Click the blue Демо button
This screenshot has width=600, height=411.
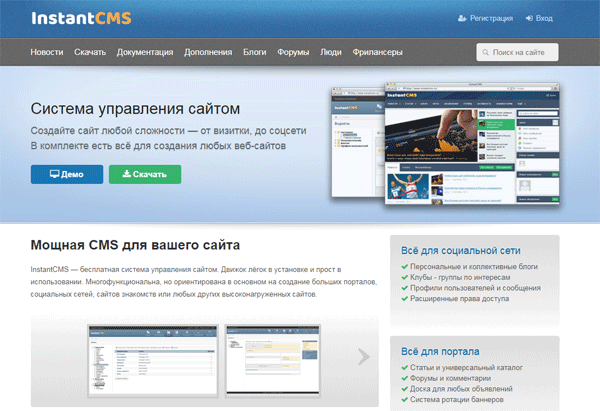[x=67, y=174]
